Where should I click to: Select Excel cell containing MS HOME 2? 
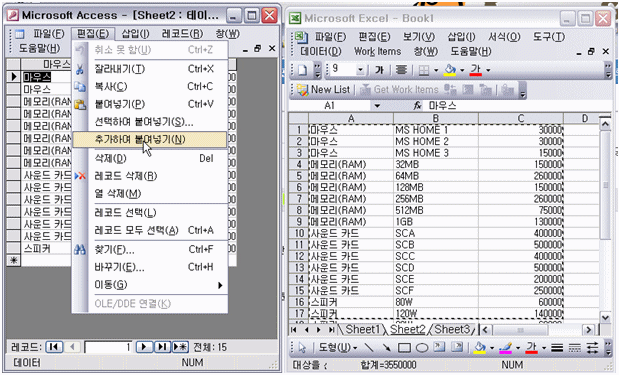pos(436,141)
